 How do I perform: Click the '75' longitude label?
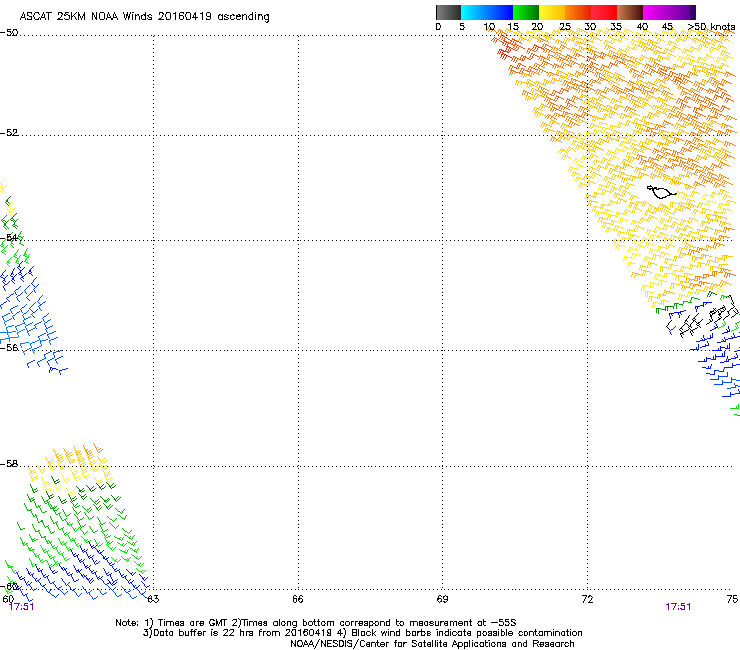732,599
